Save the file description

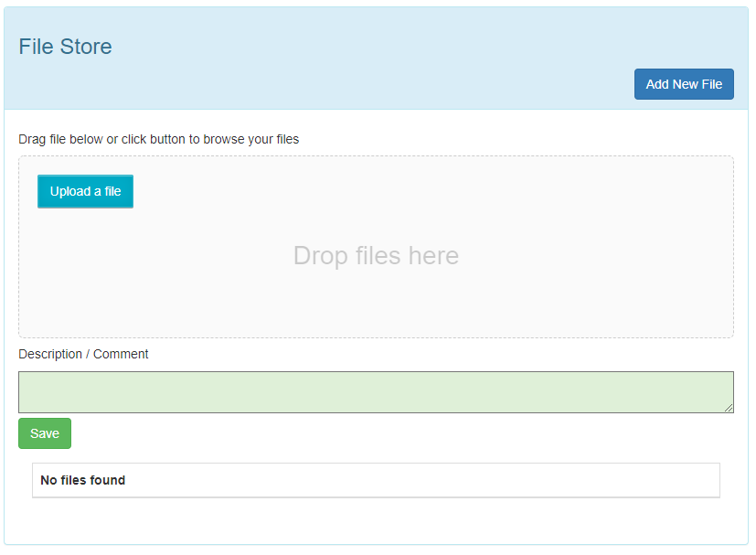(x=45, y=433)
